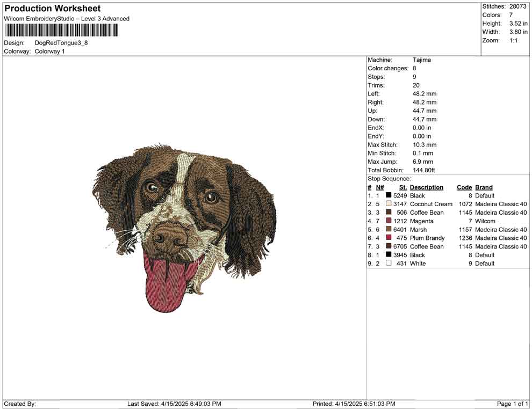532x409 pixels.
Task: Click the Max Stitch value '10.3 mm'
Action: coord(425,145)
